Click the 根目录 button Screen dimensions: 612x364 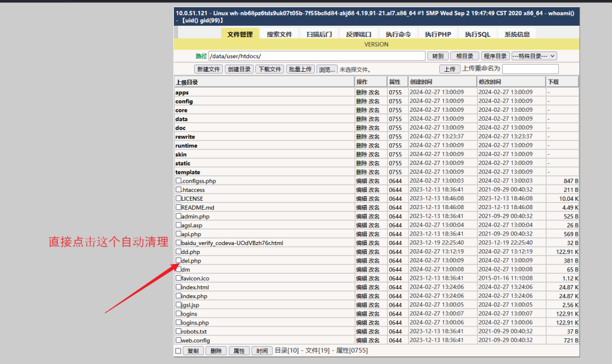point(464,56)
